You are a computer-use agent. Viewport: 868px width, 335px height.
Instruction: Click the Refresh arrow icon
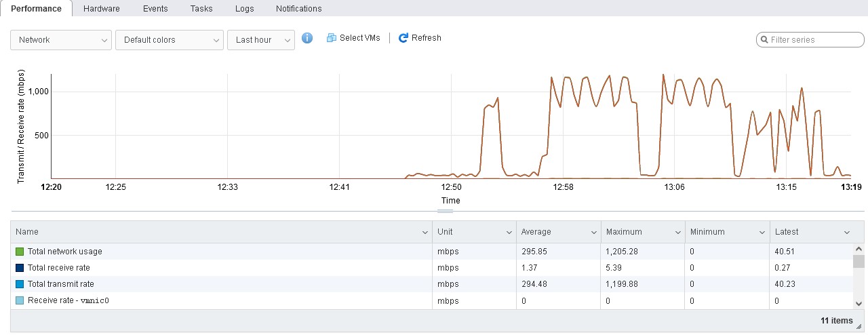pos(403,38)
